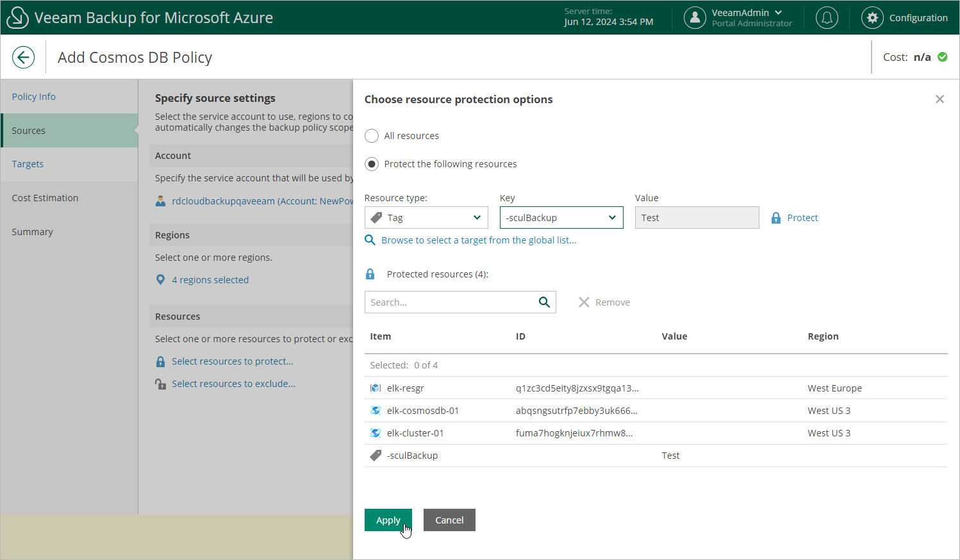Click the search magnifier in search box
The width and height of the screenshot is (960, 560).
pos(544,302)
